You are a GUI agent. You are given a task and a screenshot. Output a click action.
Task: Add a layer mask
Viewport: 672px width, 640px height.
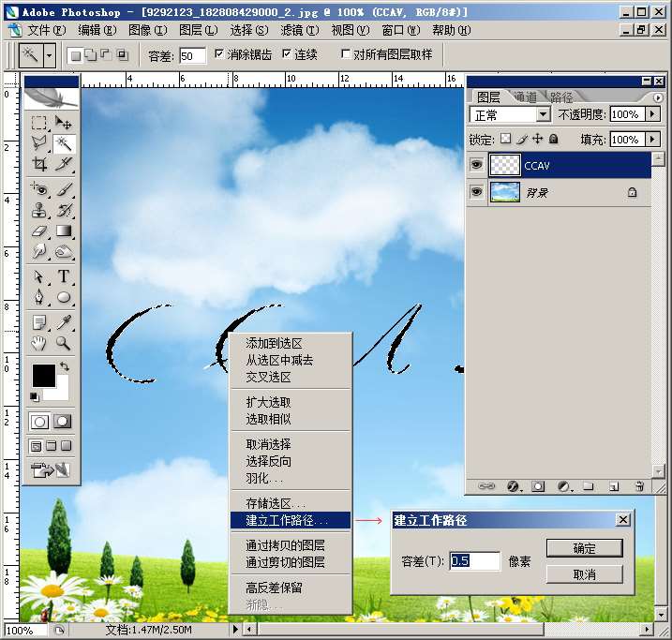(538, 486)
